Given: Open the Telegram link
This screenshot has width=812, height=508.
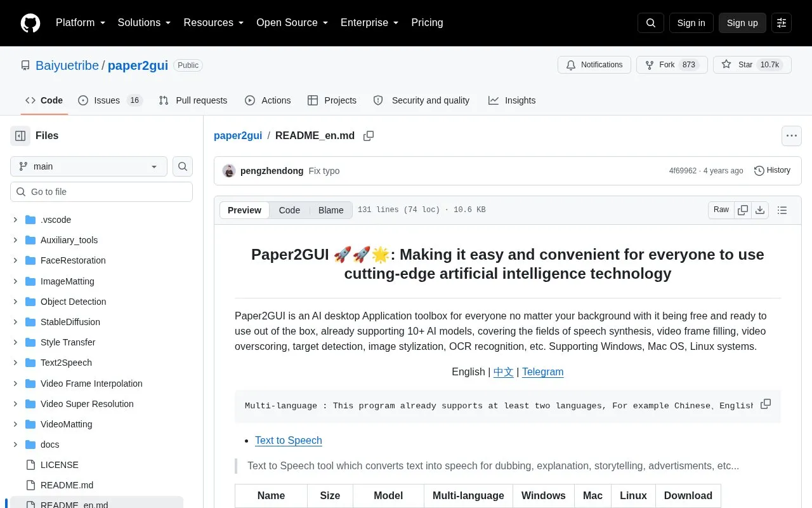Looking at the screenshot, I should 543,372.
